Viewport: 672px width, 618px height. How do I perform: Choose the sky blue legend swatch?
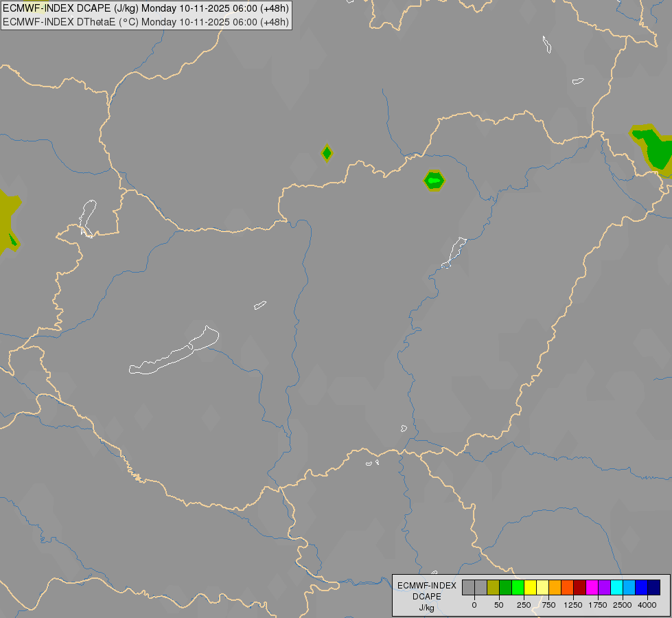point(629,587)
